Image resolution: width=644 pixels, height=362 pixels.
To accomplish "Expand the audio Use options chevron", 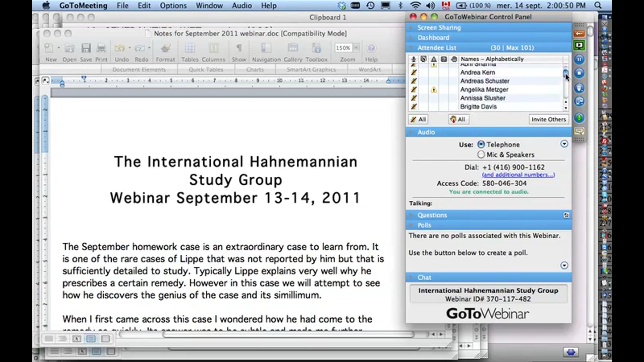I will pyautogui.click(x=564, y=143).
